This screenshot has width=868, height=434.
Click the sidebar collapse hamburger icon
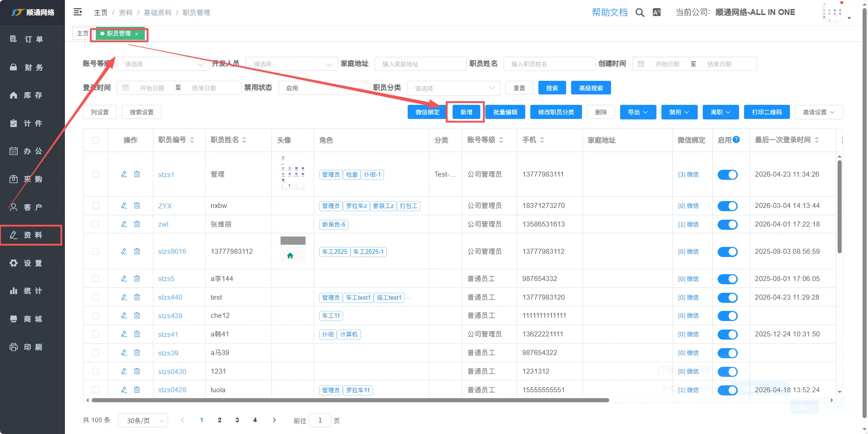(x=78, y=12)
